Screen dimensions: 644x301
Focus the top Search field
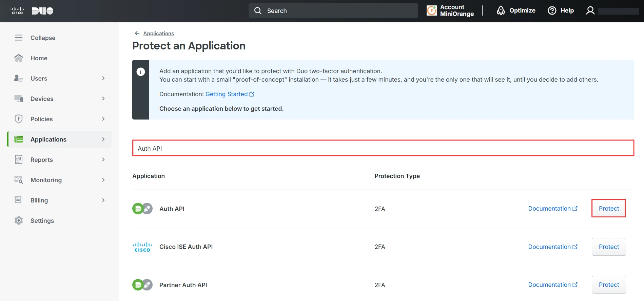(333, 11)
